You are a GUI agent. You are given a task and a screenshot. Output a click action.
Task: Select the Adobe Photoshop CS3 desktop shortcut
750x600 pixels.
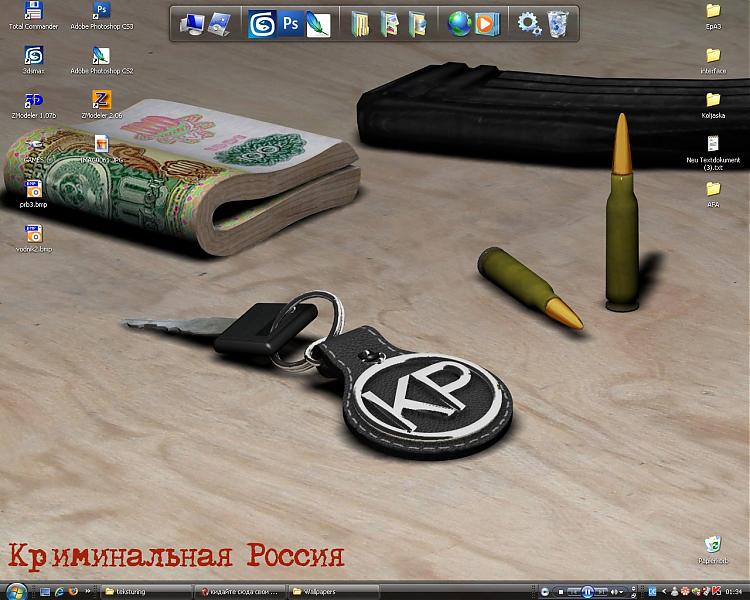coord(101,13)
